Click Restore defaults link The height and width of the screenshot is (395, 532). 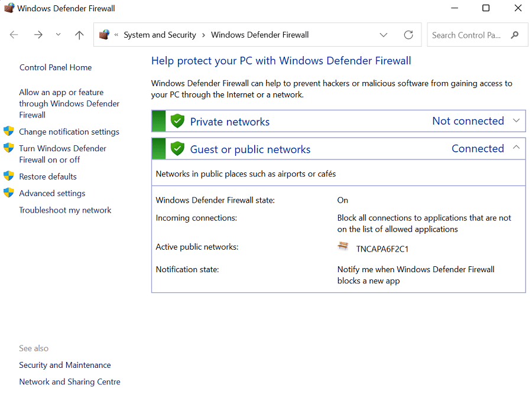(x=48, y=177)
